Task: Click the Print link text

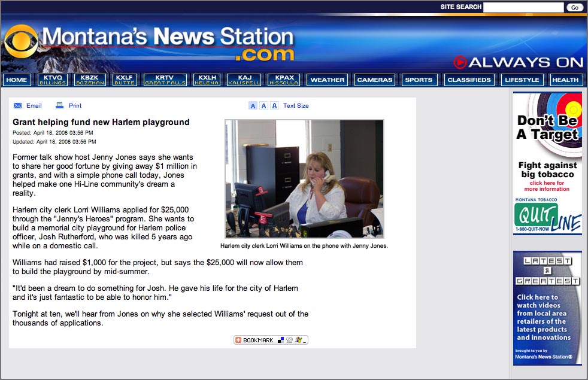Action: click(x=75, y=106)
